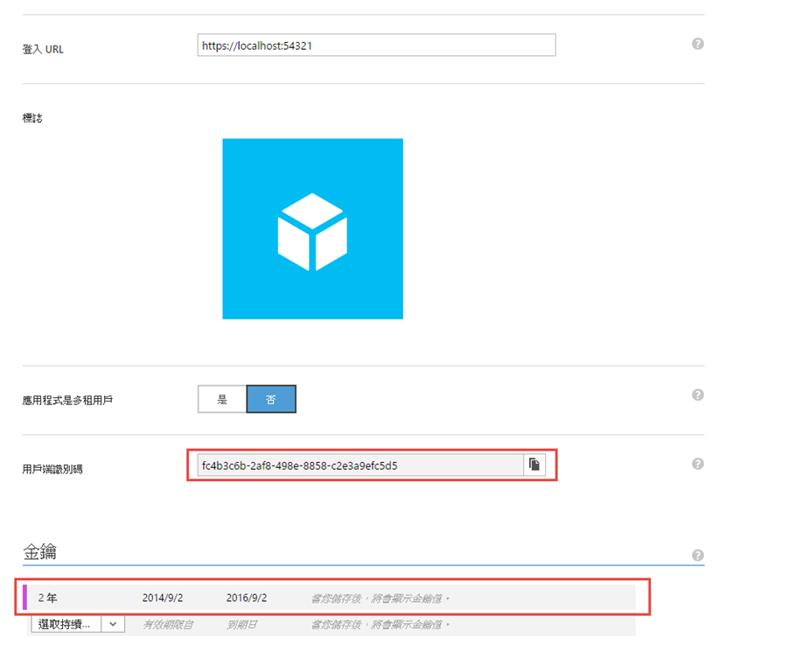Viewport: 803px width, 672px height.
Task: Open the 選取持續 duration dropdown
Action: click(78, 624)
